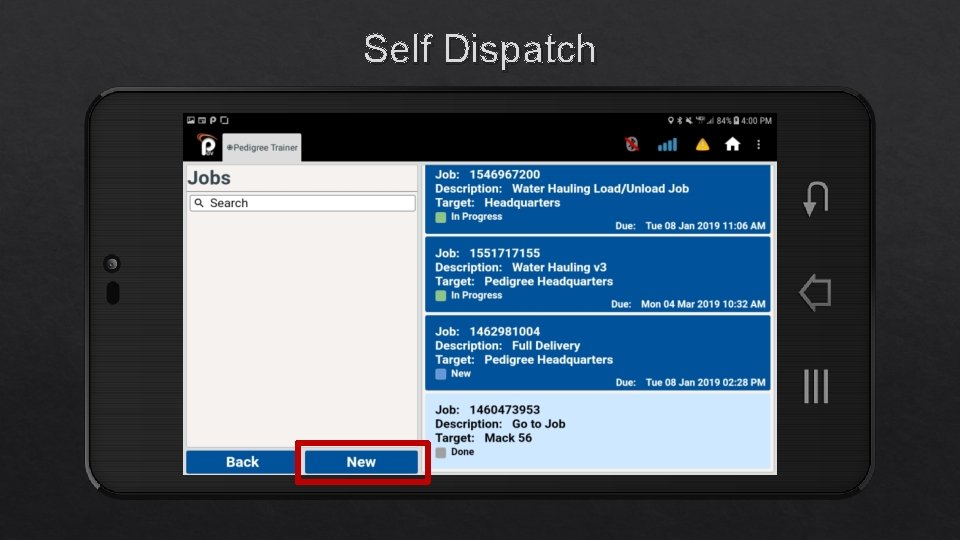960x540 pixels.
Task: Click the Due Tue 08 Jan 2019 02:28 PM text
Action: 690,382
